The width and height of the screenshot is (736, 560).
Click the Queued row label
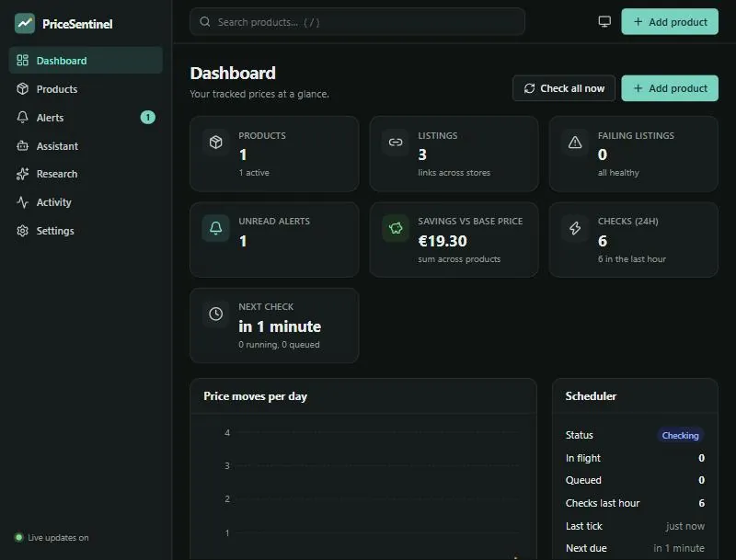coord(583,480)
